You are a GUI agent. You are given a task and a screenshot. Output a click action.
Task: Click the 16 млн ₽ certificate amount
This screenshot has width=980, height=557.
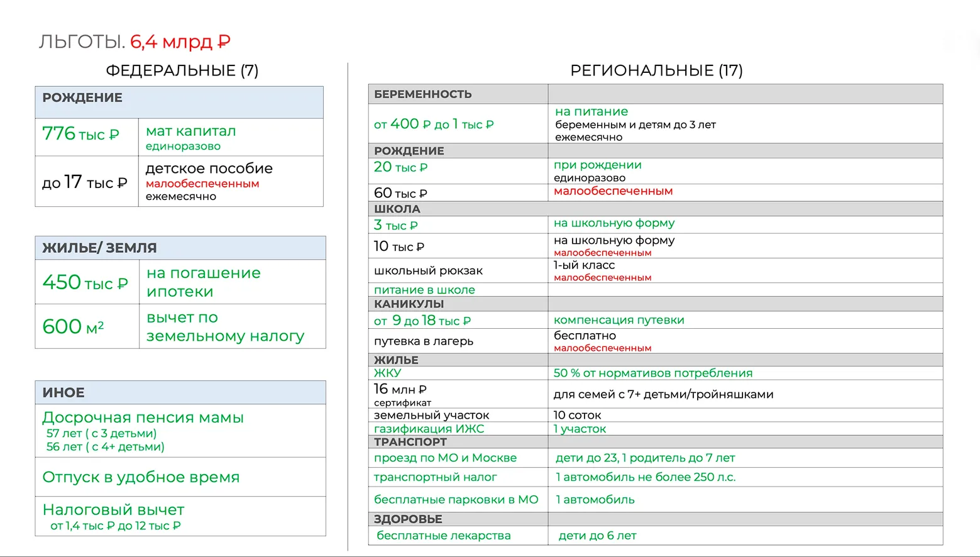click(400, 390)
